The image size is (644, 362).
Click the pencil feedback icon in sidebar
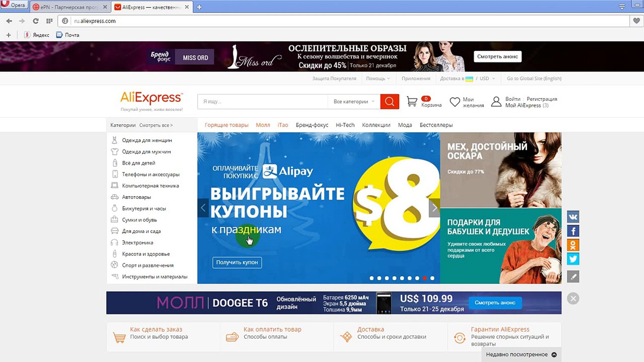[573, 277]
